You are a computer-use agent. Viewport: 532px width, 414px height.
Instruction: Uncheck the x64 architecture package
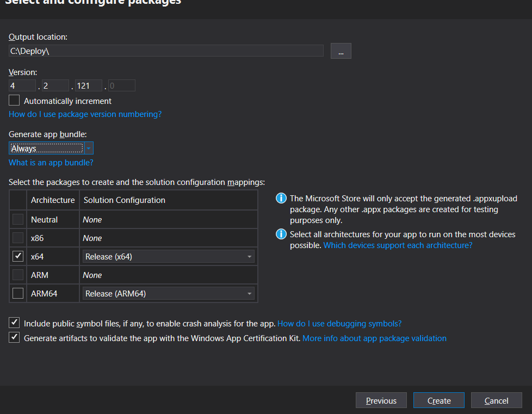pos(17,256)
